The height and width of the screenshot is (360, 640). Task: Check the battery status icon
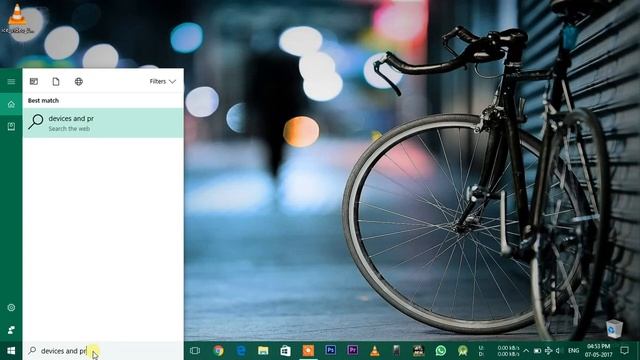click(x=537, y=351)
